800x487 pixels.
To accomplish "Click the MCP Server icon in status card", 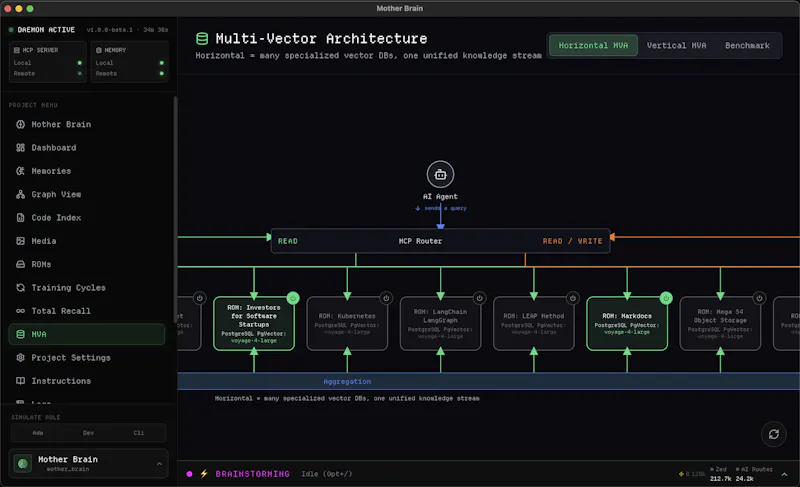I will (17, 50).
